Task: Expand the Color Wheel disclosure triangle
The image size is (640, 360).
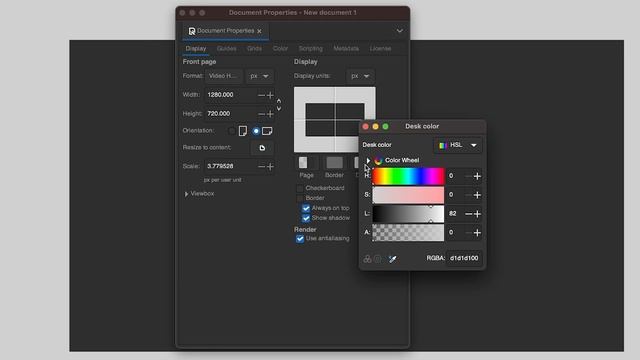Action: [368, 160]
